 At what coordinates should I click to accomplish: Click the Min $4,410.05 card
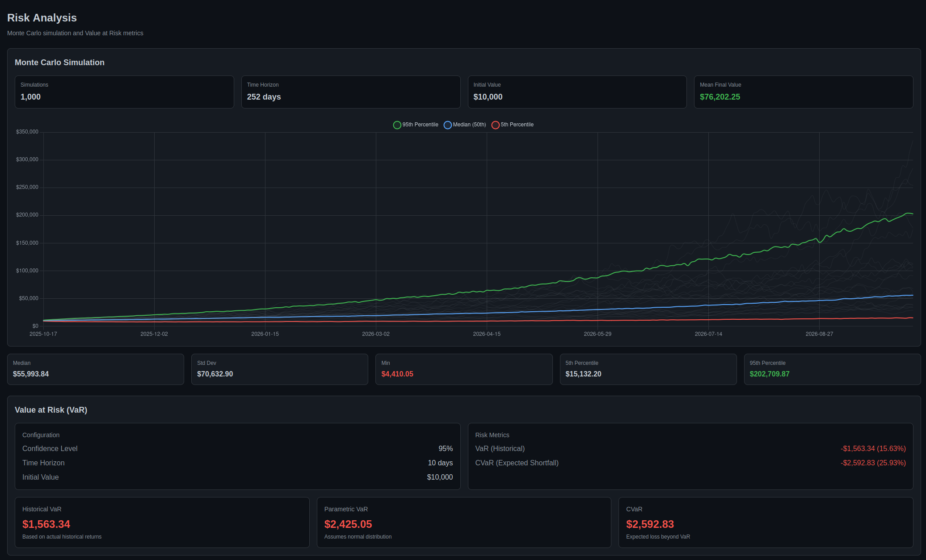(463, 369)
